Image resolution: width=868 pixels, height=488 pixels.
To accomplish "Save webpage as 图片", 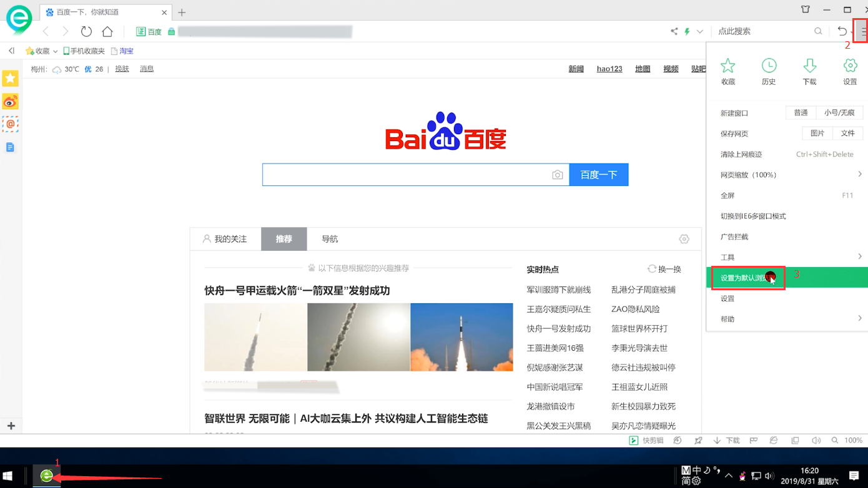I will pos(817,134).
